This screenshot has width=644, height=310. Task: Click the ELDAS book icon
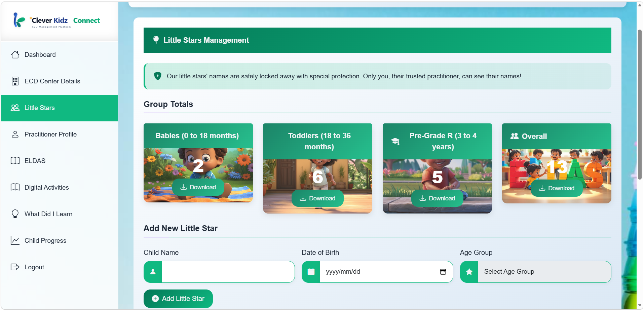click(15, 161)
